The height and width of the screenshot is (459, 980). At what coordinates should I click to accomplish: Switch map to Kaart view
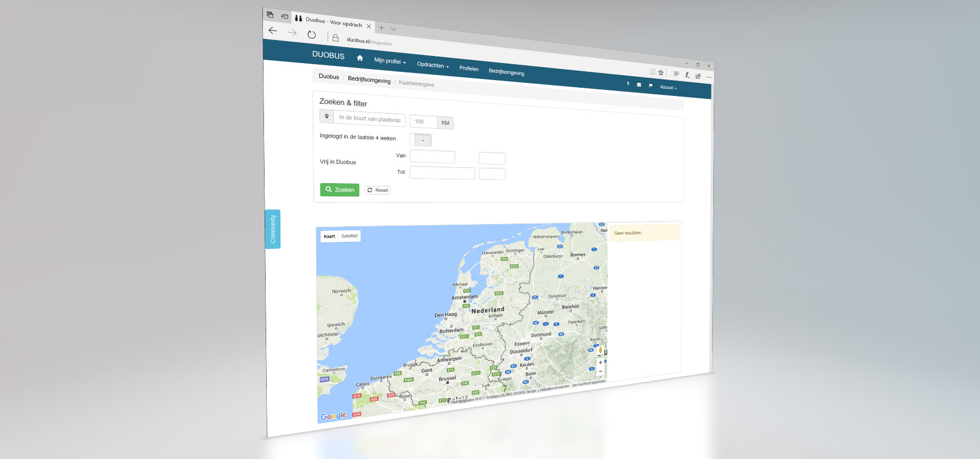tap(329, 236)
